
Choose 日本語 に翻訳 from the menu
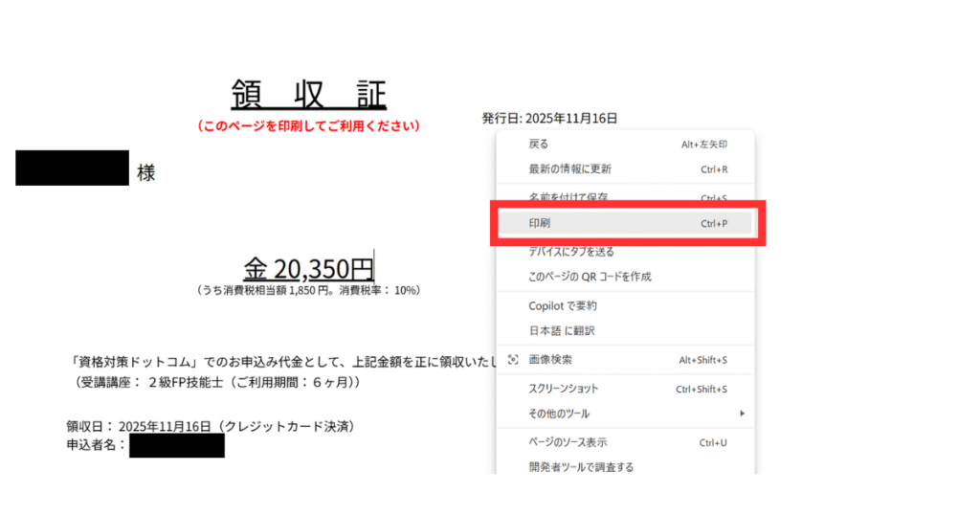click(x=562, y=330)
